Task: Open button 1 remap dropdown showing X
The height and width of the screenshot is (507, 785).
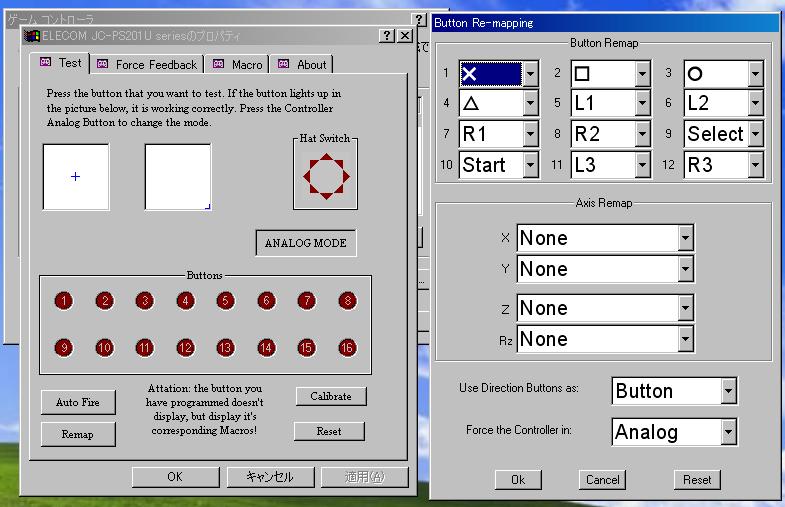Action: pyautogui.click(x=499, y=74)
